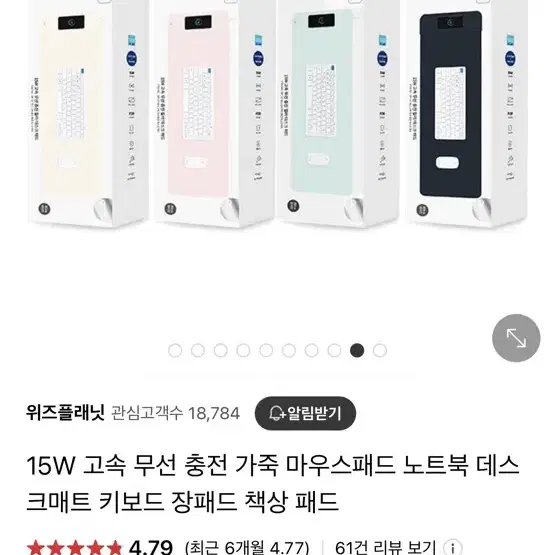Click the 15W 고속 무선 충전 product title

point(273,483)
